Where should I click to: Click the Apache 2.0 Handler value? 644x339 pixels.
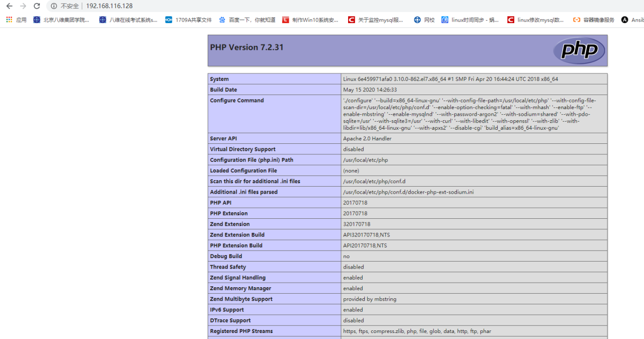(367, 138)
